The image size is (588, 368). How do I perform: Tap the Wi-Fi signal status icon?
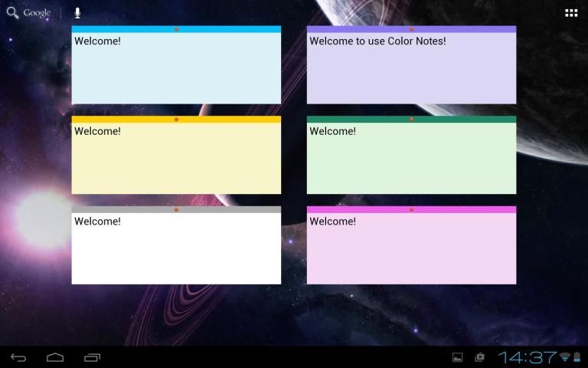(x=565, y=357)
